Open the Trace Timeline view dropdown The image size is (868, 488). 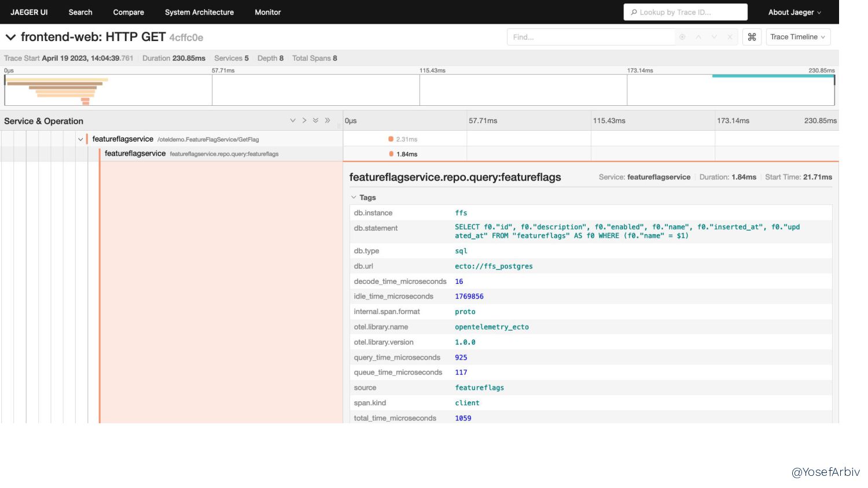pyautogui.click(x=798, y=37)
